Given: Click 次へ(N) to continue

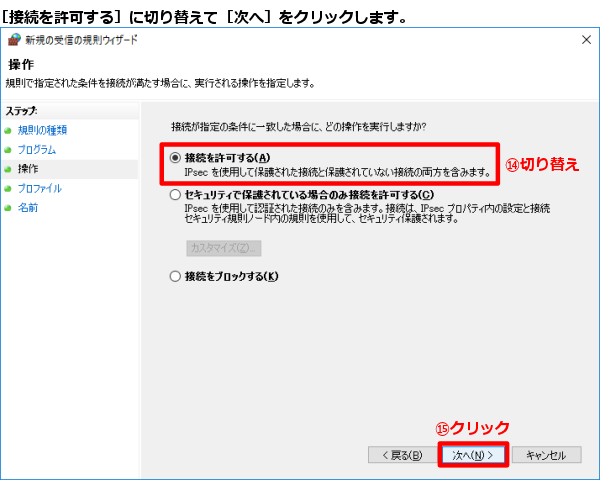Looking at the screenshot, I should click(x=473, y=455).
